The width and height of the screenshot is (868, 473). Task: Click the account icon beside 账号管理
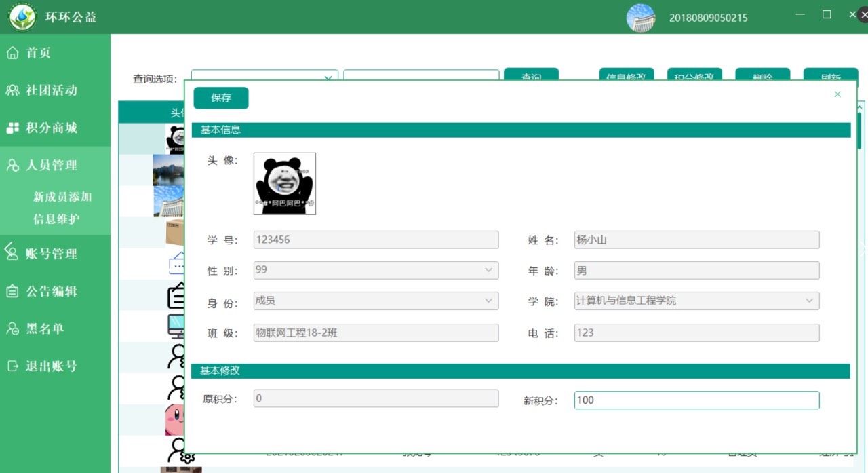pos(12,254)
